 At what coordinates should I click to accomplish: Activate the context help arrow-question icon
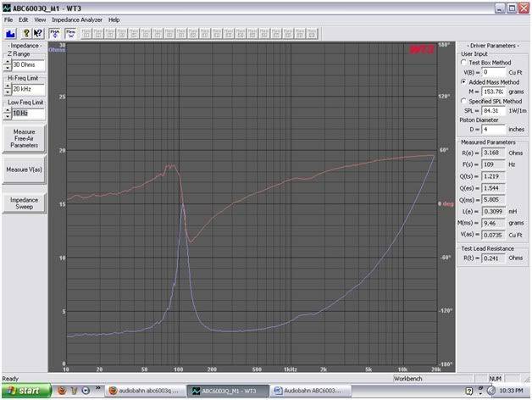click(x=38, y=34)
